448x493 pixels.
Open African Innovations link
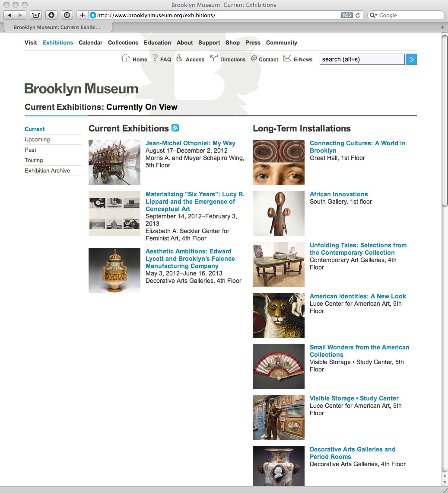[339, 194]
